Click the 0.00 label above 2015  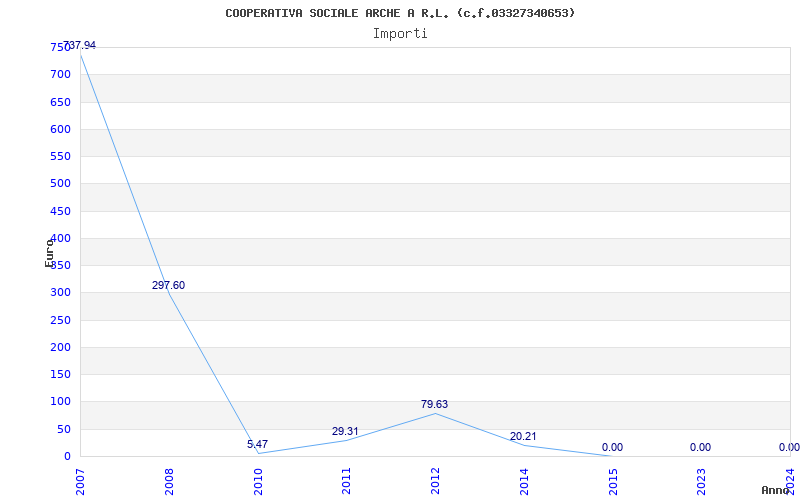tap(612, 447)
